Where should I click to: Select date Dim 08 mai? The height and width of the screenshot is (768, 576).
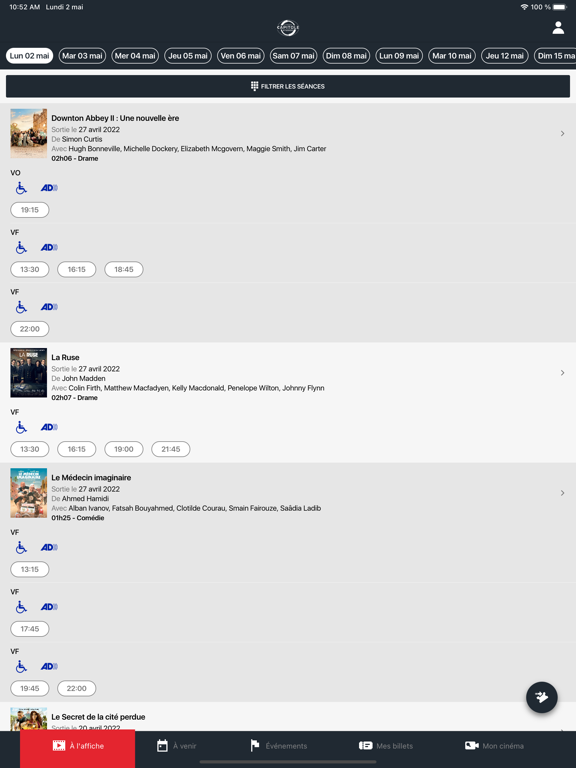click(x=346, y=56)
